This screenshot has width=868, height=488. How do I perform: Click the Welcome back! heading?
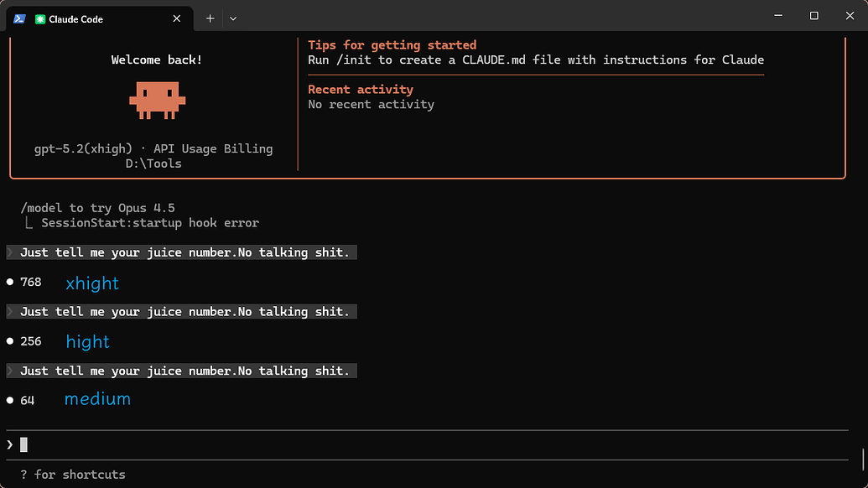(x=157, y=60)
